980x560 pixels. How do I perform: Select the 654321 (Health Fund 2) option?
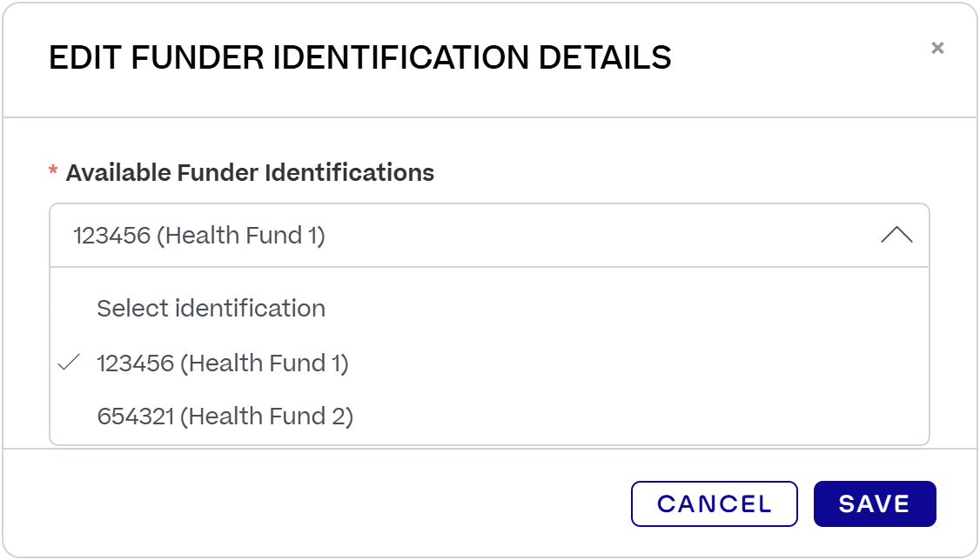coord(224,416)
